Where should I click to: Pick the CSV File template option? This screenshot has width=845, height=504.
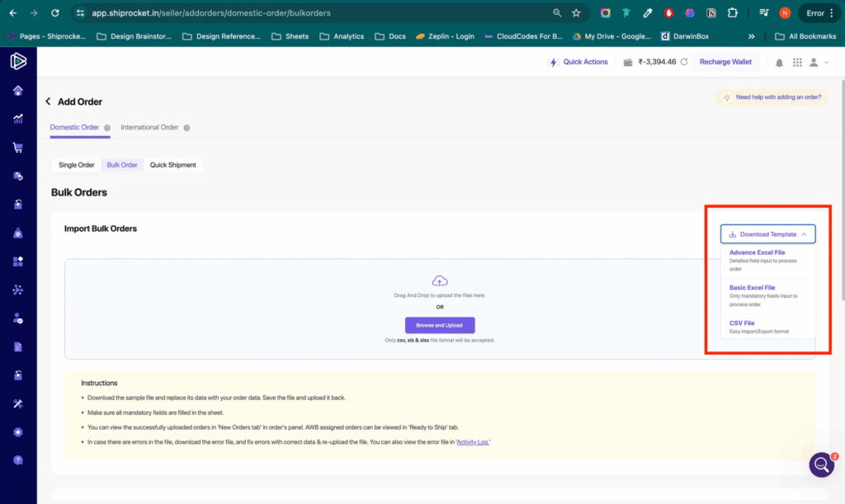click(x=742, y=323)
